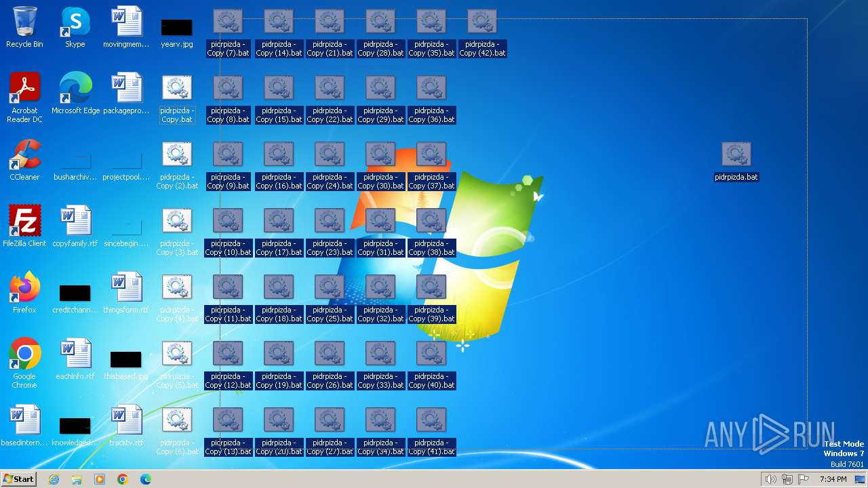
Task: Open Windows Explorer from taskbar
Action: tap(77, 479)
